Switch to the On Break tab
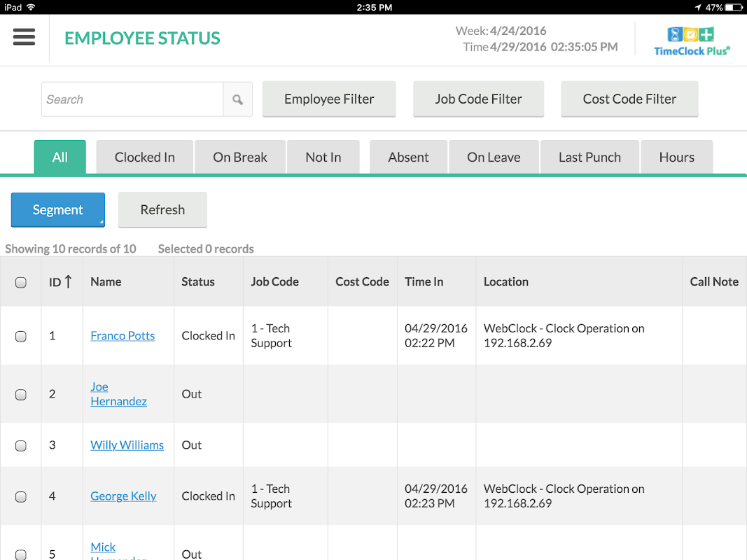The image size is (747, 560). [x=240, y=157]
